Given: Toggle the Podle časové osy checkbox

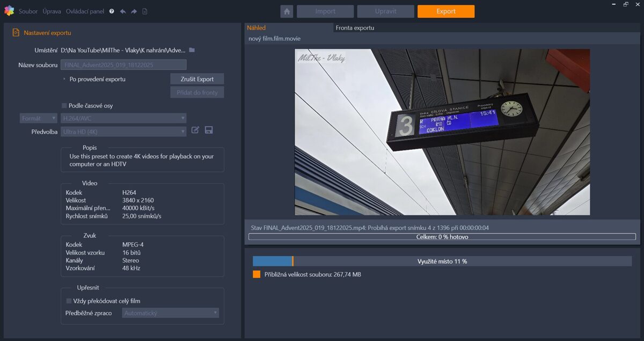Looking at the screenshot, I should 64,106.
